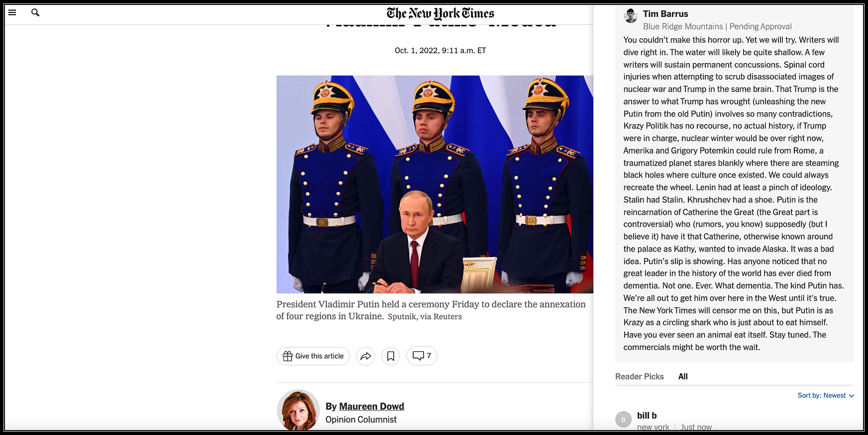868x435 pixels.
Task: Click Tim Barrus's avatar picture
Action: pos(631,16)
